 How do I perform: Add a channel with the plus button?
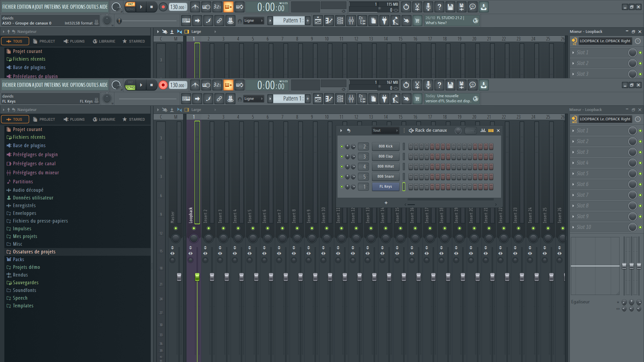(386, 203)
